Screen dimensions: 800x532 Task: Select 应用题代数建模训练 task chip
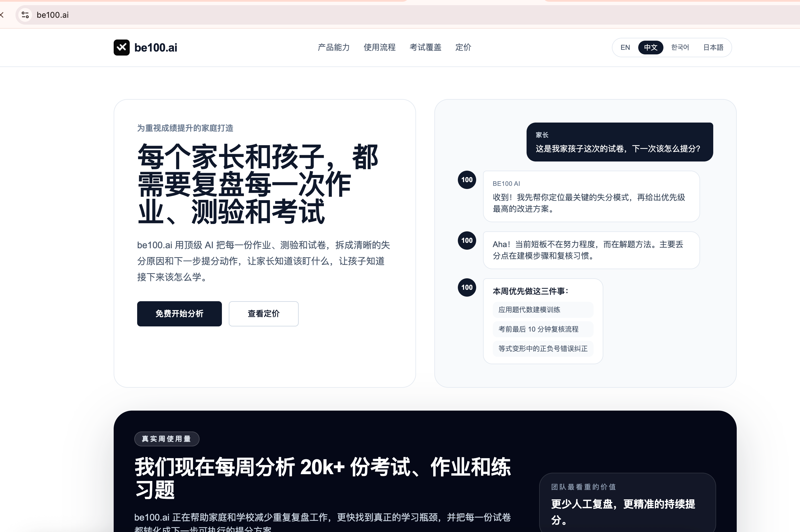[543, 310]
